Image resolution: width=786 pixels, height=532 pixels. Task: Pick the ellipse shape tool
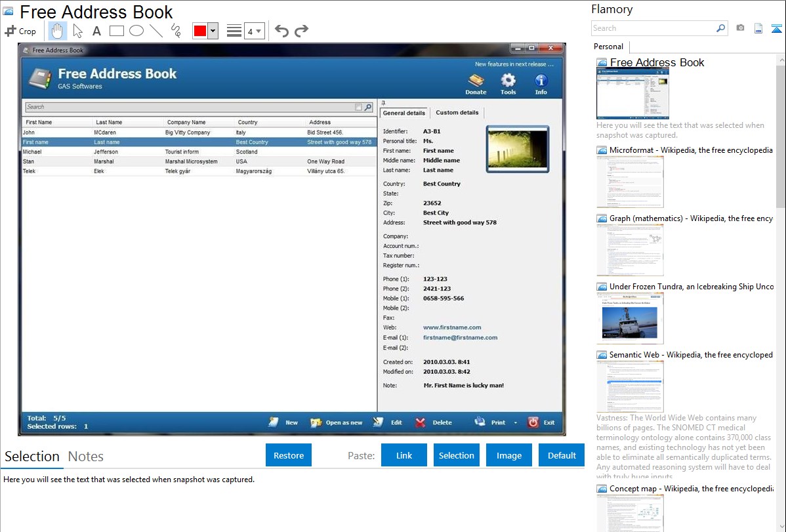pos(136,31)
